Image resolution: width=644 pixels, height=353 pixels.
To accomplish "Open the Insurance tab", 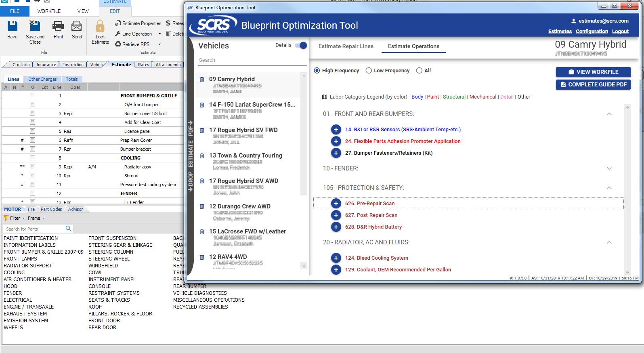I will point(46,65).
